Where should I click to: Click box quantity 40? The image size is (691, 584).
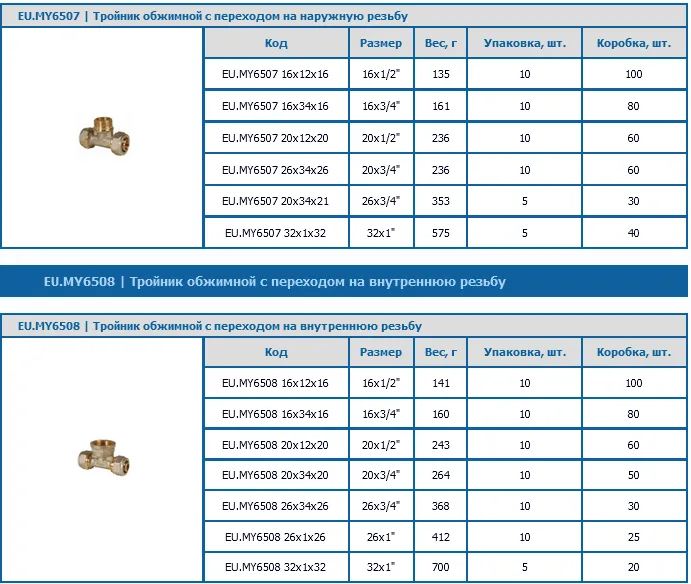pyautogui.click(x=633, y=233)
